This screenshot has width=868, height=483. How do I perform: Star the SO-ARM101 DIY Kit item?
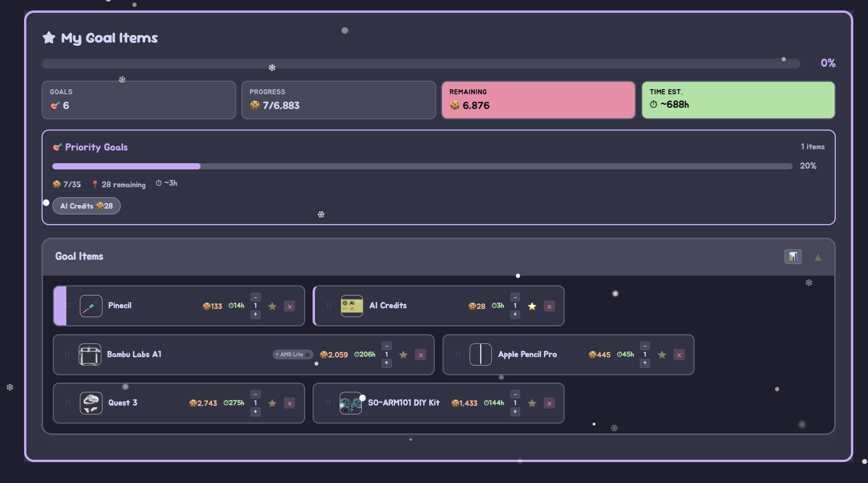[532, 403]
